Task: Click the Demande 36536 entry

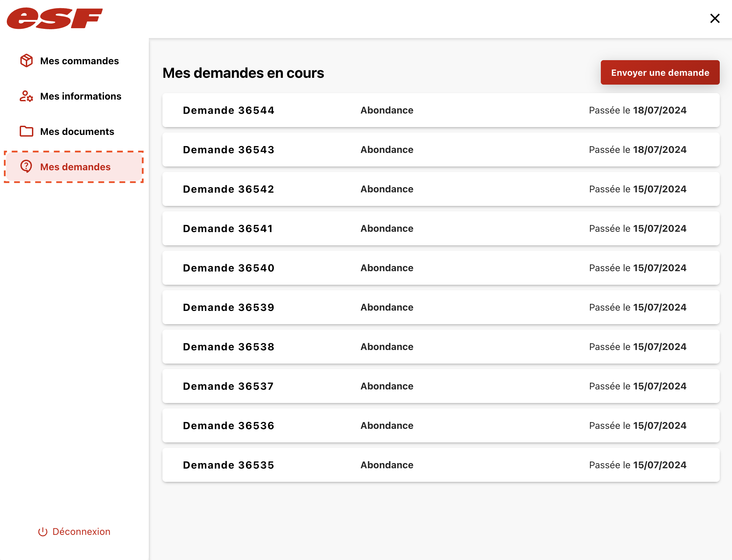Action: (441, 425)
